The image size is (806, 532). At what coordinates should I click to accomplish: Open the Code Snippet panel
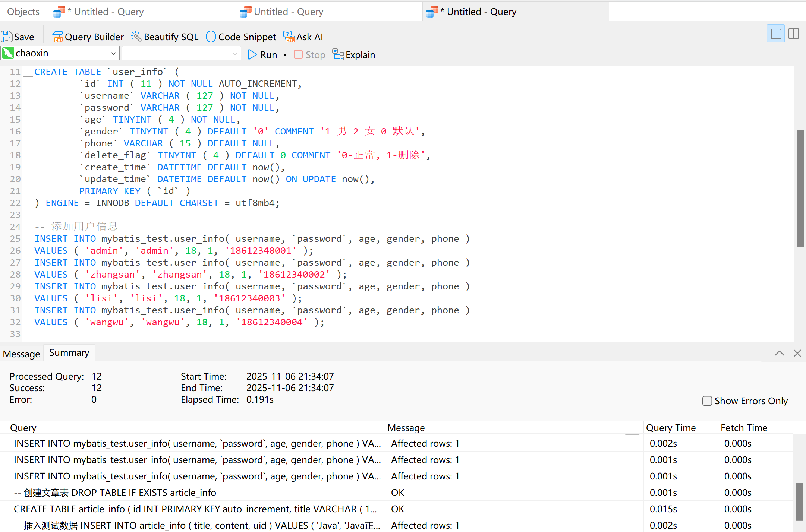[241, 37]
